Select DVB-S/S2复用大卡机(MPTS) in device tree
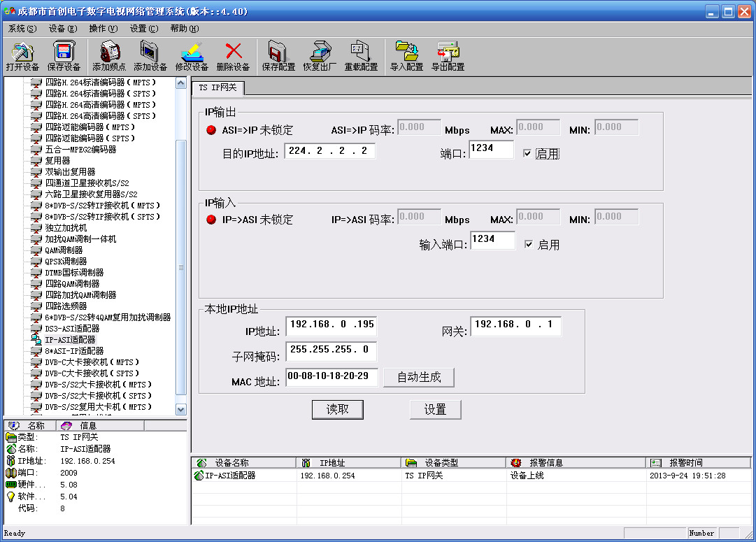This screenshot has width=756, height=542. tap(99, 407)
